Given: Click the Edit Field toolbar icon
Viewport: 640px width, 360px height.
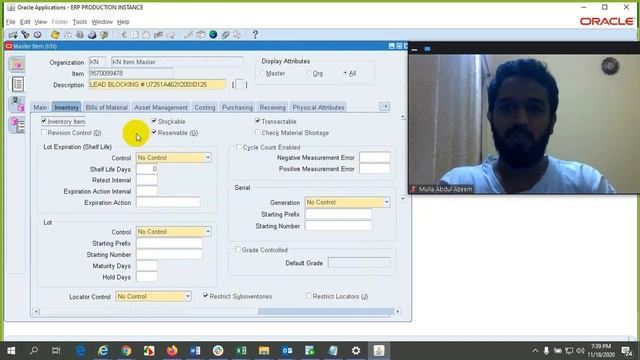Looking at the screenshot, I should click(188, 35).
